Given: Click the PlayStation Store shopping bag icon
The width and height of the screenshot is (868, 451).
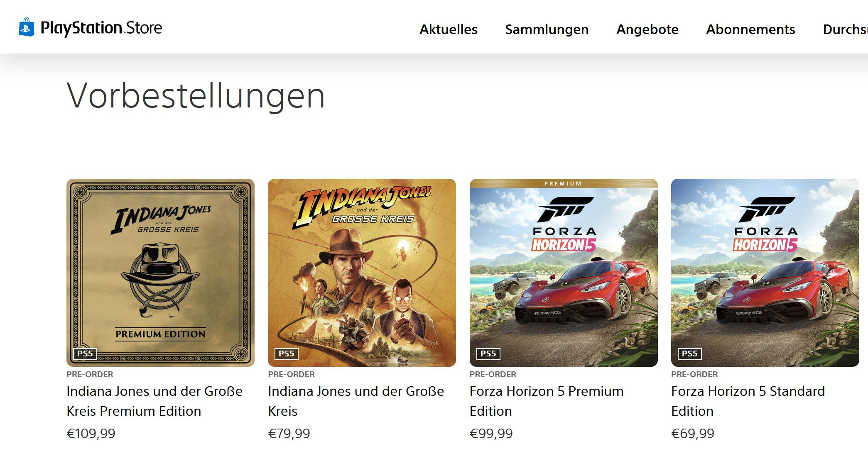Looking at the screenshot, I should 27,27.
